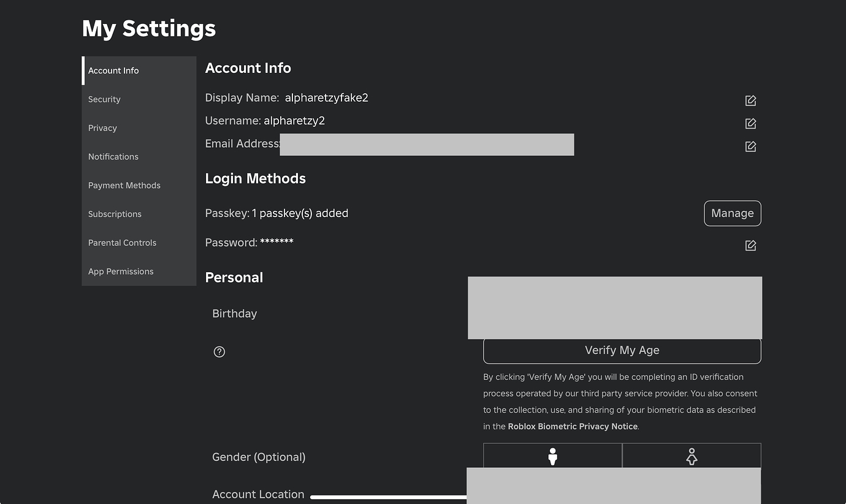Select a gender under Gender (Optional)
846x504 pixels.
(552, 456)
